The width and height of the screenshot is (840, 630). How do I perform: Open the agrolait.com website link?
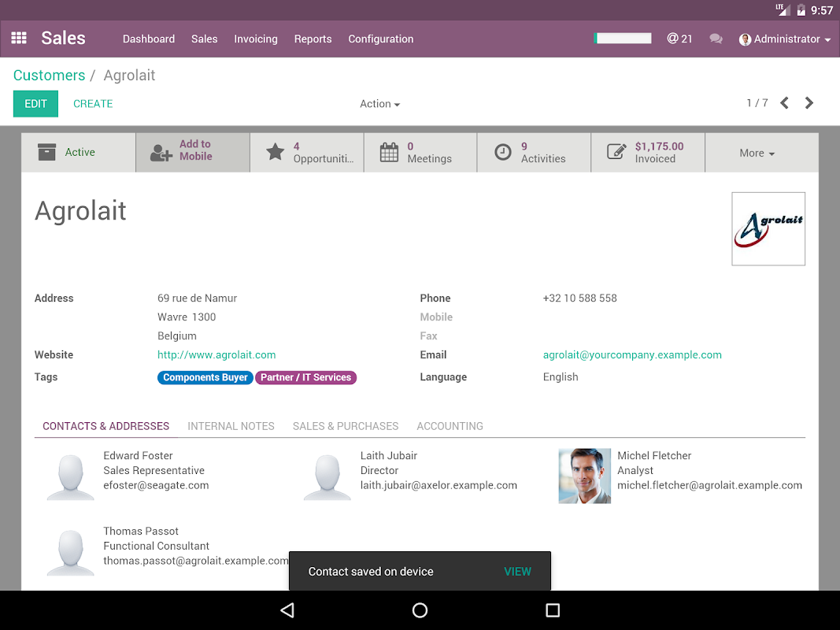pos(216,354)
